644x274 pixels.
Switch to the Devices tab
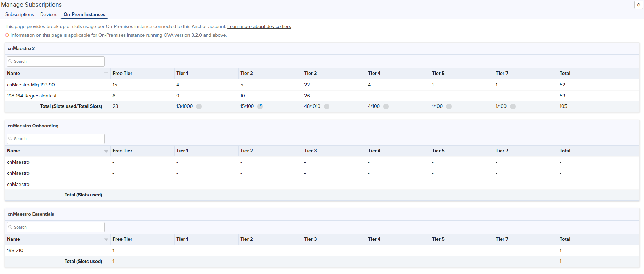[x=49, y=14]
